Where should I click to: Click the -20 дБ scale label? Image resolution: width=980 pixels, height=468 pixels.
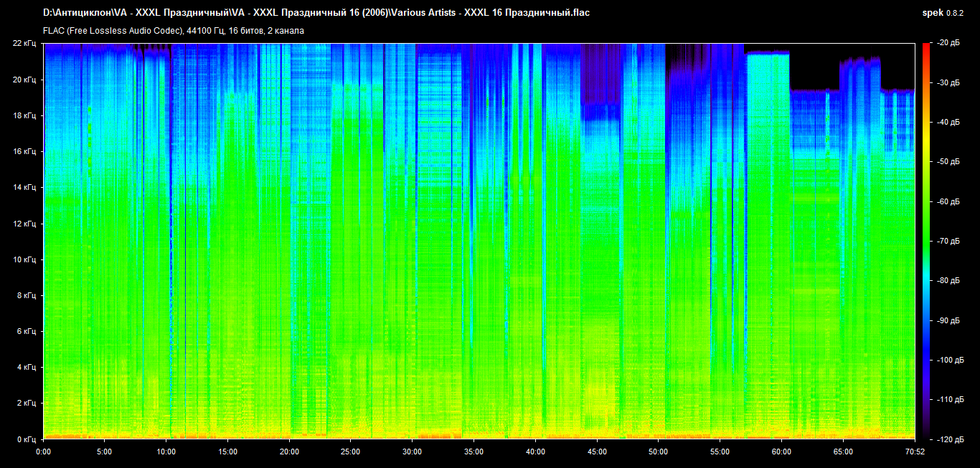click(x=948, y=43)
